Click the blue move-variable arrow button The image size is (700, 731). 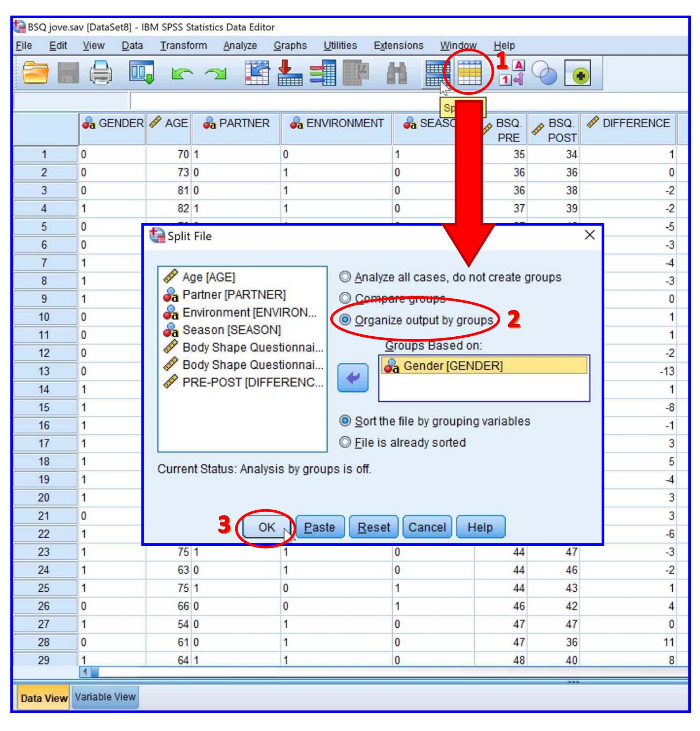(353, 378)
